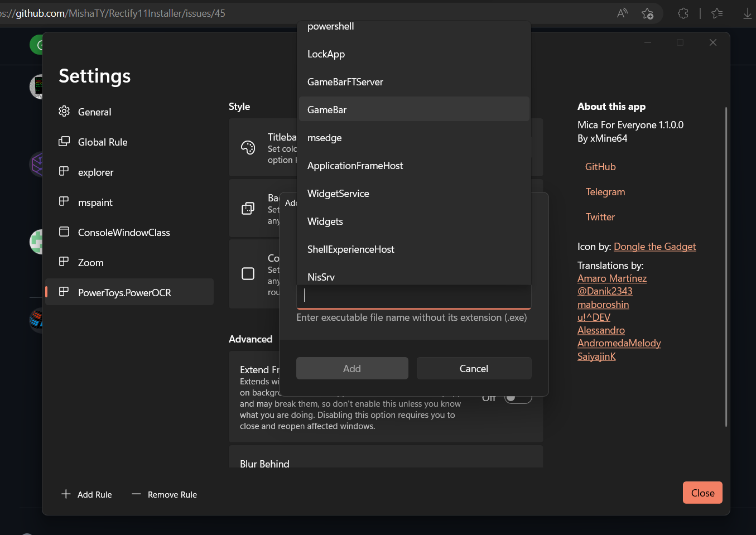Click the backdrop layers icon in Style
This screenshot has height=535, width=756.
pos(248,208)
